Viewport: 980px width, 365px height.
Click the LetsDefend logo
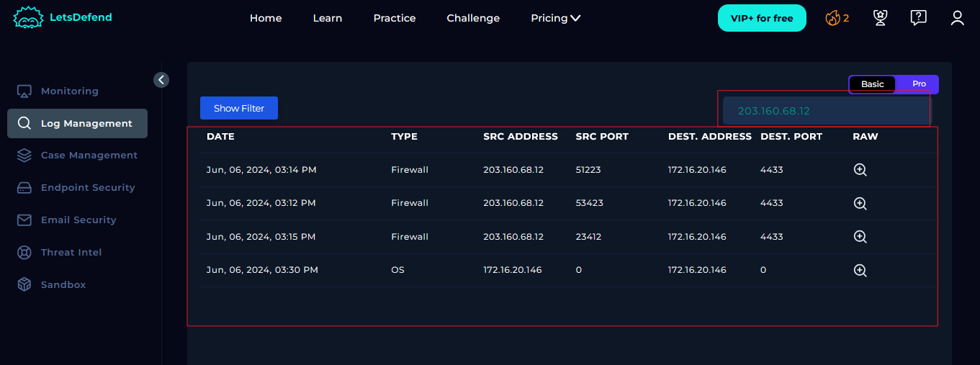pyautogui.click(x=63, y=17)
